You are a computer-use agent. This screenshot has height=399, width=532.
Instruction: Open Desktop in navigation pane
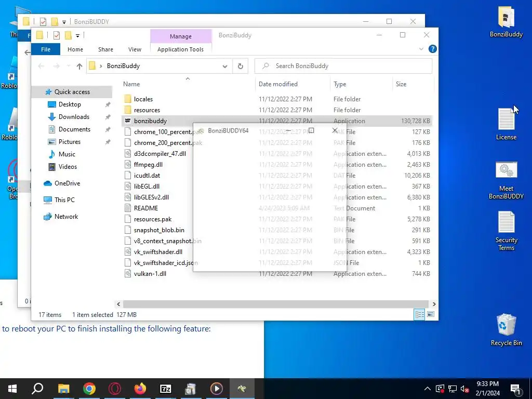point(70,104)
